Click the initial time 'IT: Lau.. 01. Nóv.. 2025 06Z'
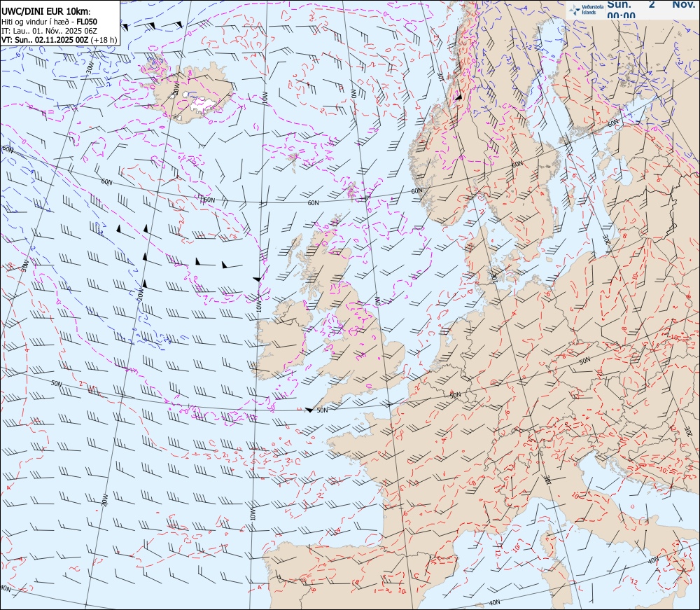This screenshot has width=700, height=610. pyautogui.click(x=49, y=31)
